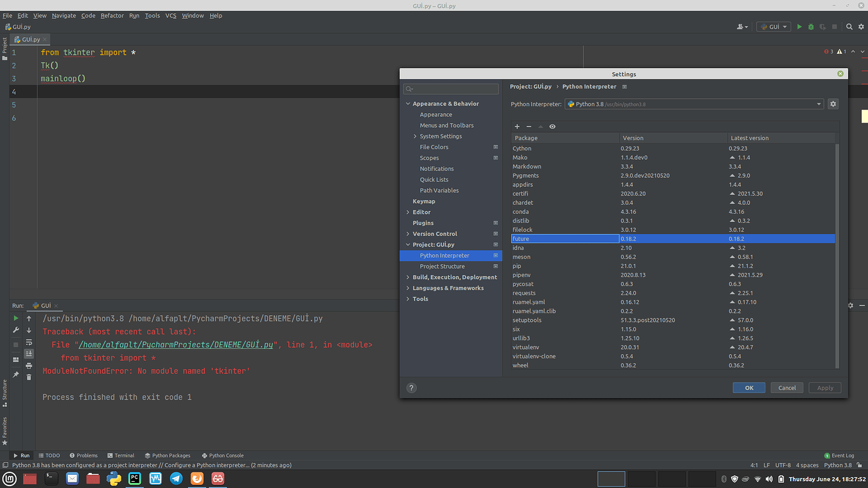Toggle scroll to end in console output
This screenshot has height=488, width=868.
pos(29,353)
